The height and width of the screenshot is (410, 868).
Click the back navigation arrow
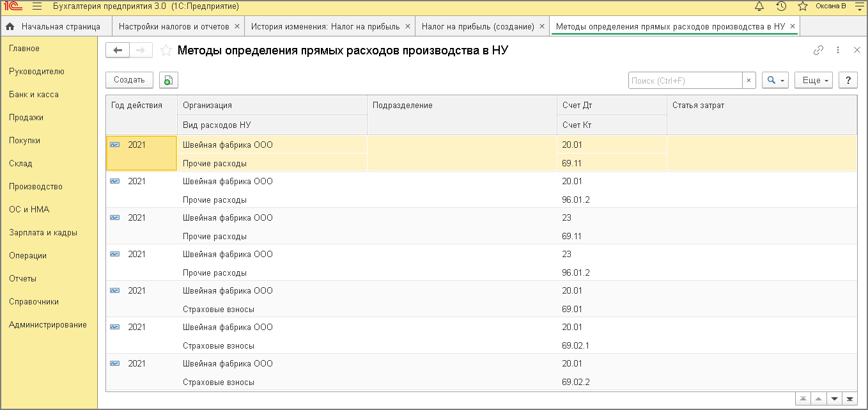[x=118, y=51]
